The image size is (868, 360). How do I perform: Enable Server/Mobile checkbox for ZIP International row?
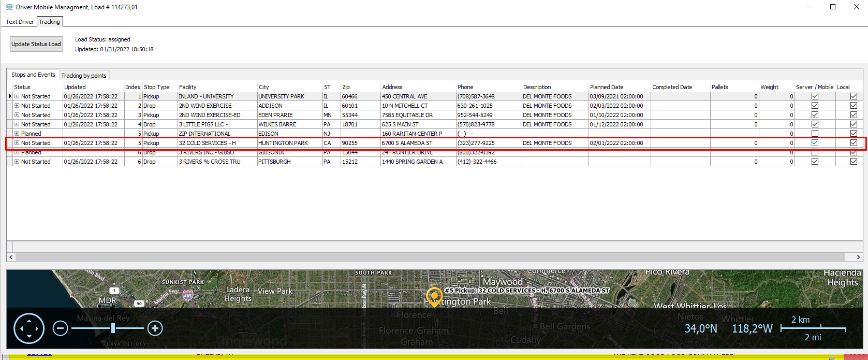click(x=815, y=134)
